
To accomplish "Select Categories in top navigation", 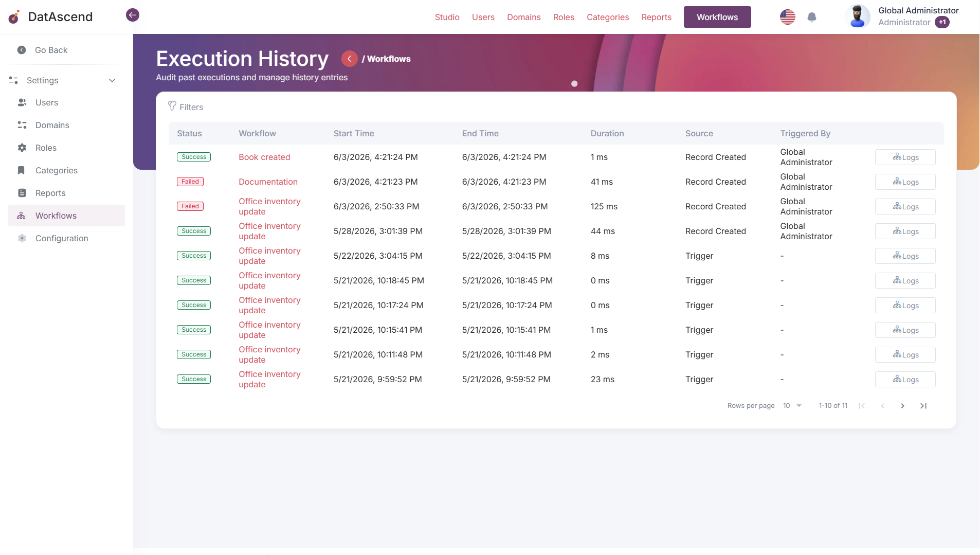I will (x=608, y=17).
